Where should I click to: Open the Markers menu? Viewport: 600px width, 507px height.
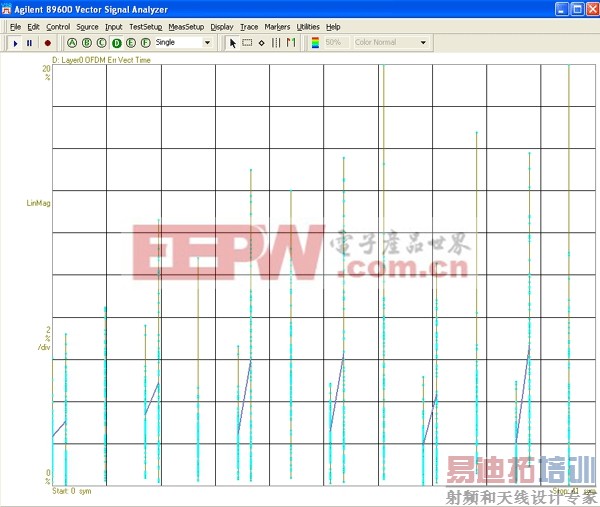point(277,27)
